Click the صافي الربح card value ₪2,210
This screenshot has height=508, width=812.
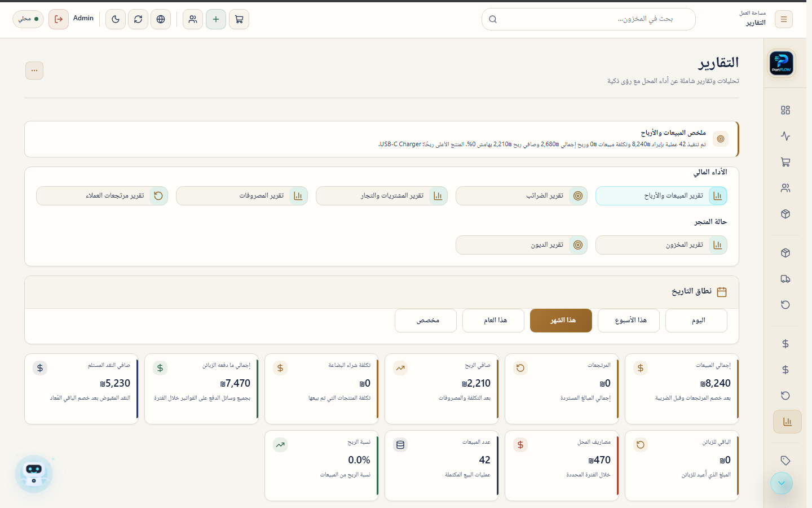click(x=476, y=383)
